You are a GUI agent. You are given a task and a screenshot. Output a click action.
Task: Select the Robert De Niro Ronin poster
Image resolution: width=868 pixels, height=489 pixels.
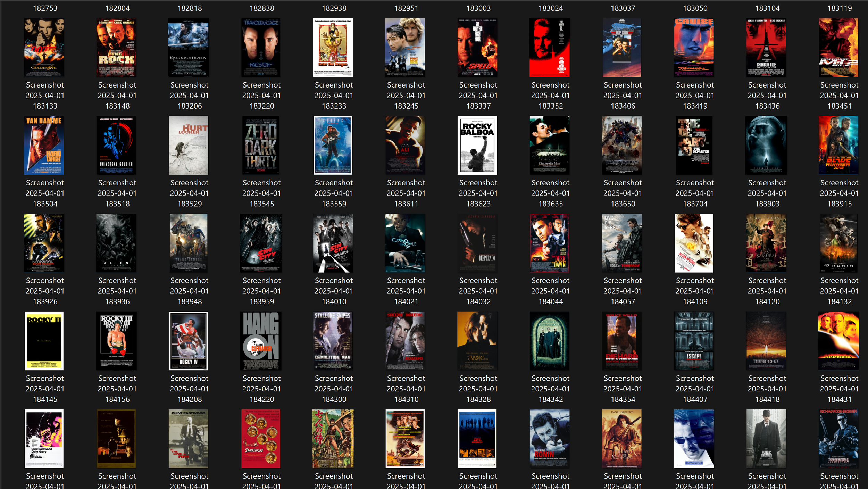coord(550,439)
